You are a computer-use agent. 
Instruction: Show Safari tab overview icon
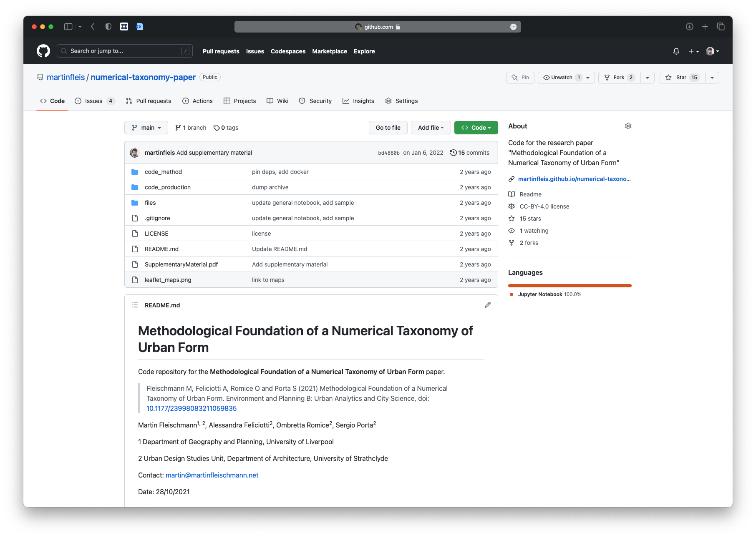[x=721, y=27]
